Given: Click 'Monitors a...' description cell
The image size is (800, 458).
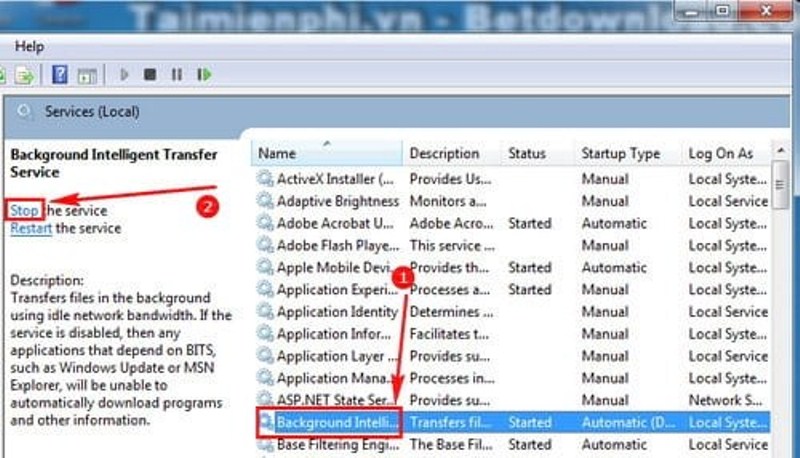Looking at the screenshot, I should pyautogui.click(x=447, y=201).
